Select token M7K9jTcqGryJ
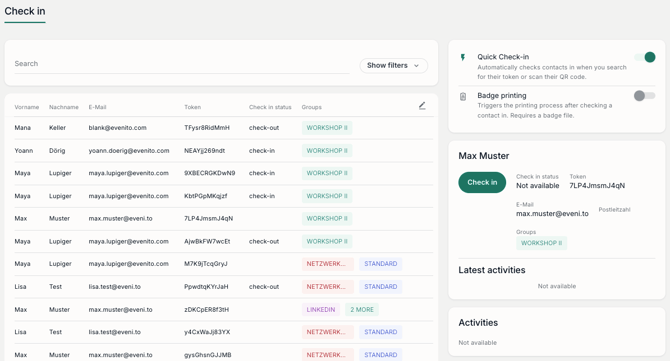Screen dimensions: 670x361 pyautogui.click(x=206, y=264)
